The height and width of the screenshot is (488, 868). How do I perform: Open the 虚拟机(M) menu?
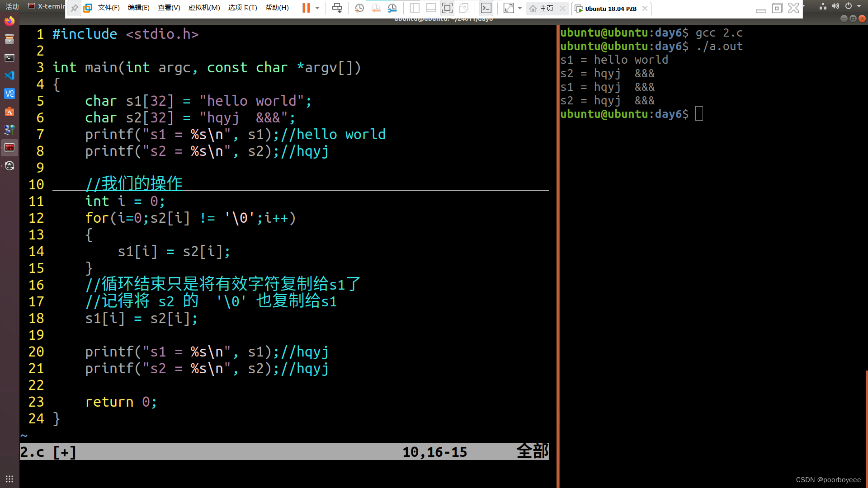click(204, 8)
